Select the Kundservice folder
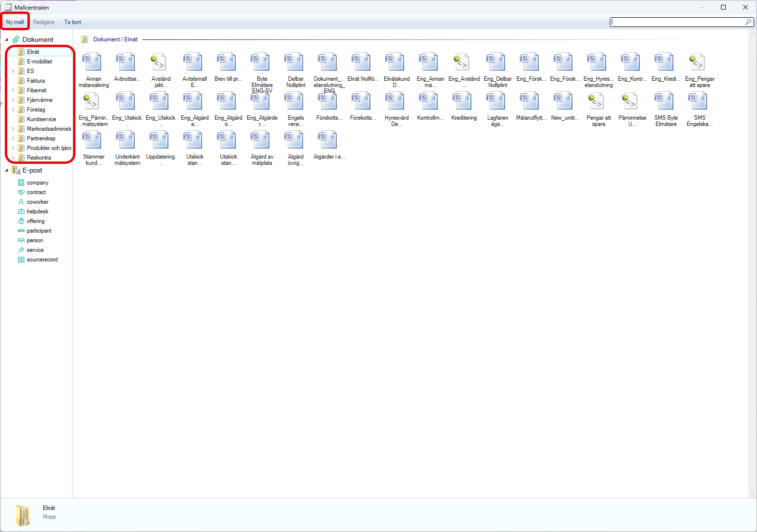This screenshot has width=757, height=532. [x=41, y=119]
